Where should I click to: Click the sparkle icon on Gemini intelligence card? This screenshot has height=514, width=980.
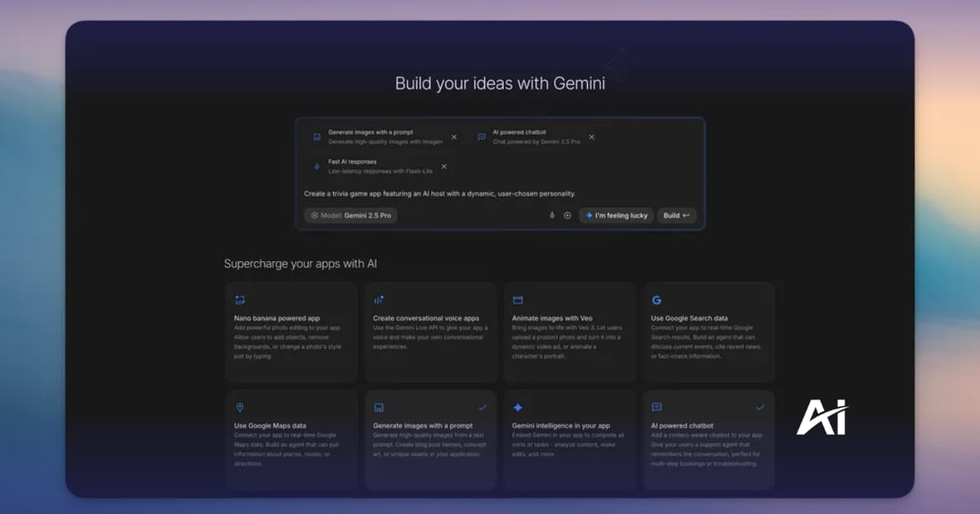(x=518, y=407)
